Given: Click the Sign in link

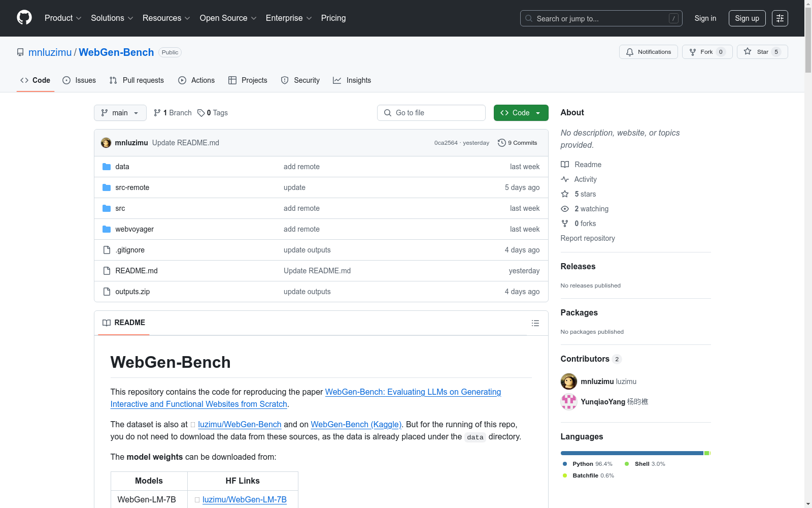Looking at the screenshot, I should click(x=705, y=18).
